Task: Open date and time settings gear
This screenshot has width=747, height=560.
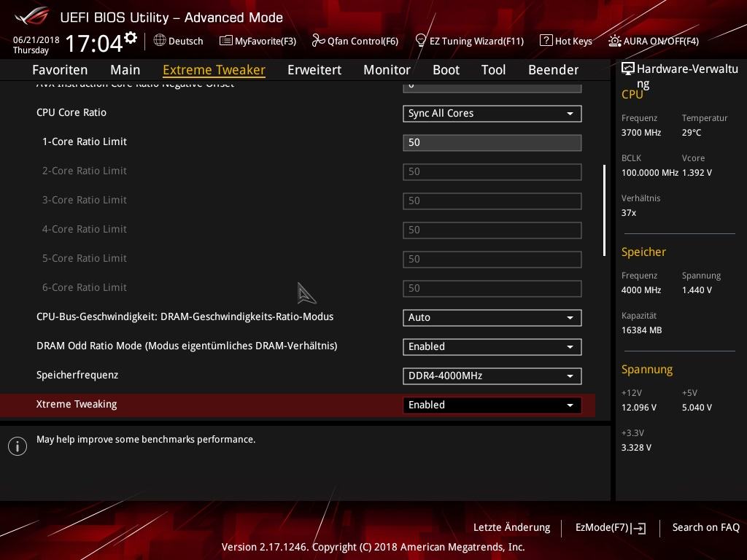Action: pos(131,38)
